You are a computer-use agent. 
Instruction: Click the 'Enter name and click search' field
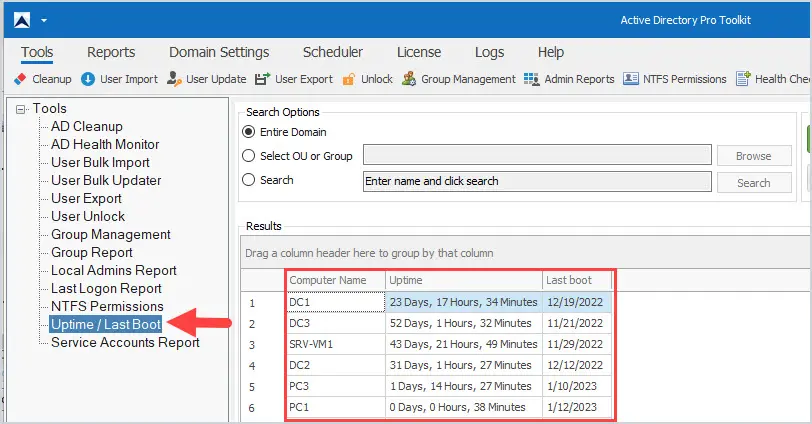tap(537, 181)
